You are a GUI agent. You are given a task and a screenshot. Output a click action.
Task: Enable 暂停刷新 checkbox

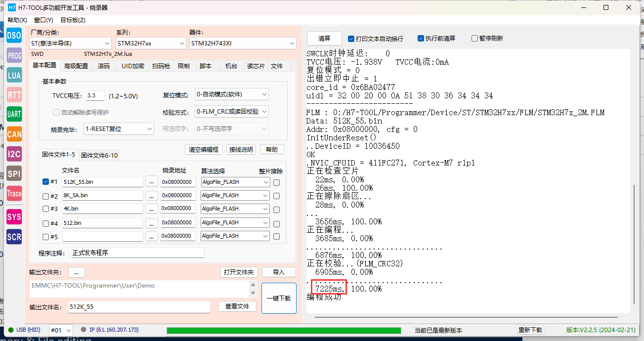pos(474,39)
